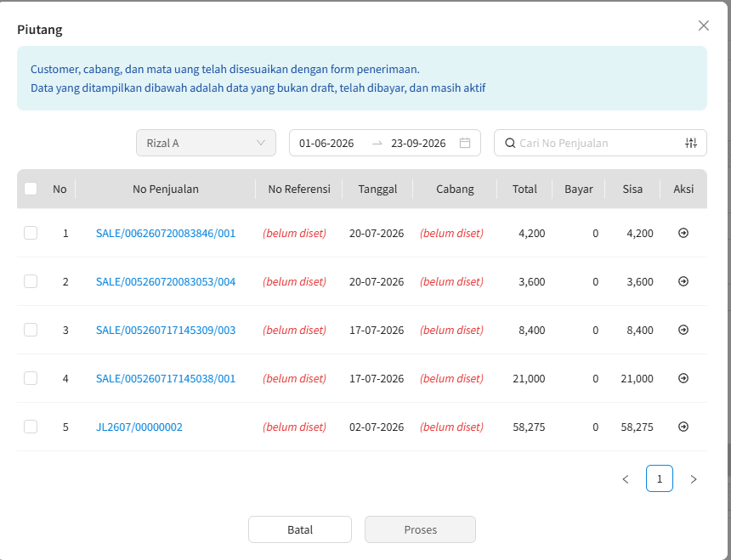Click the Total value 58,275
This screenshot has width=731, height=560.
click(529, 427)
